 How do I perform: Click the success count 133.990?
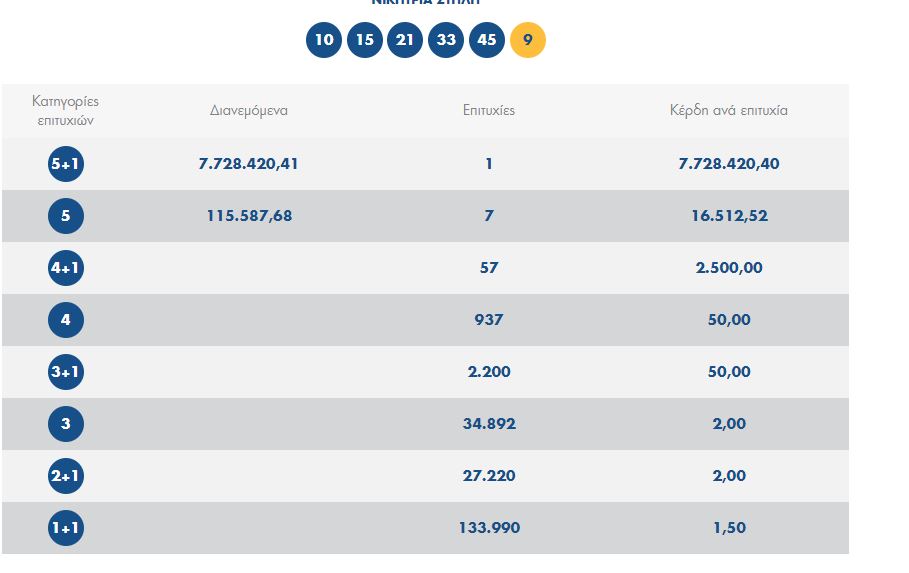point(489,528)
